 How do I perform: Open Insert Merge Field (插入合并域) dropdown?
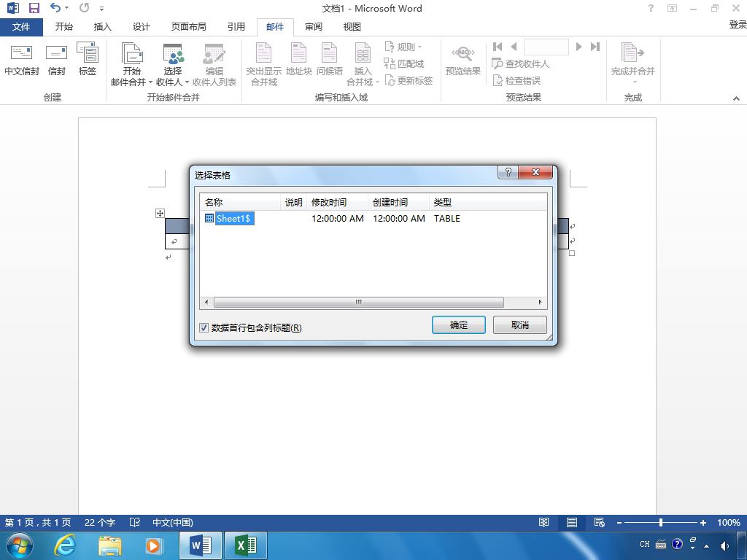[363, 64]
